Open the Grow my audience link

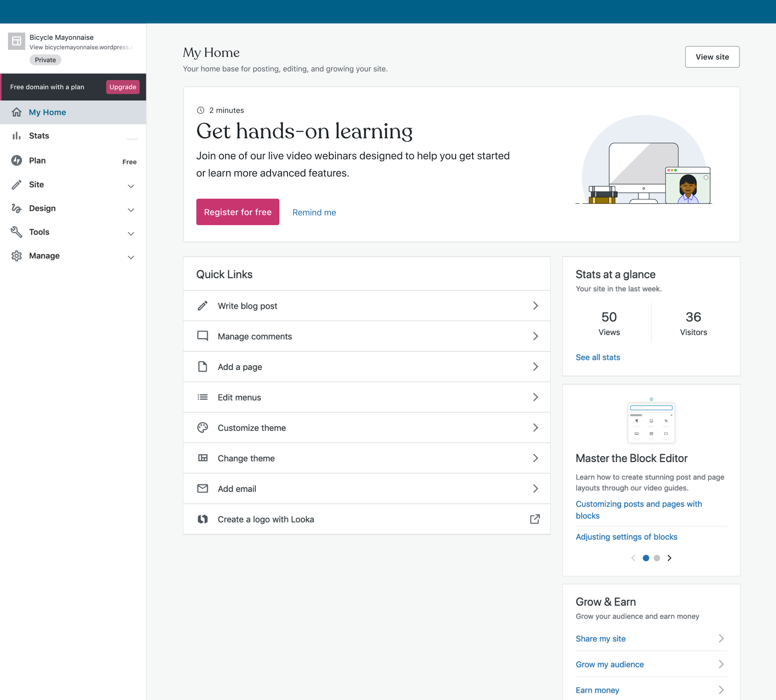click(610, 664)
